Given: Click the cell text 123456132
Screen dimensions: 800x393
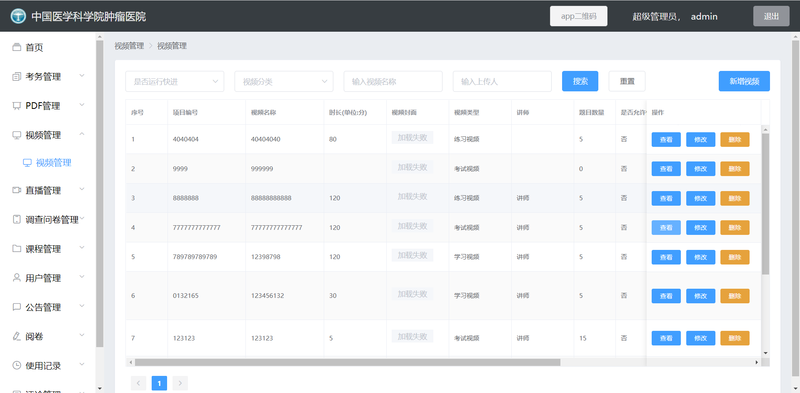Looking at the screenshot, I should coord(267,296).
